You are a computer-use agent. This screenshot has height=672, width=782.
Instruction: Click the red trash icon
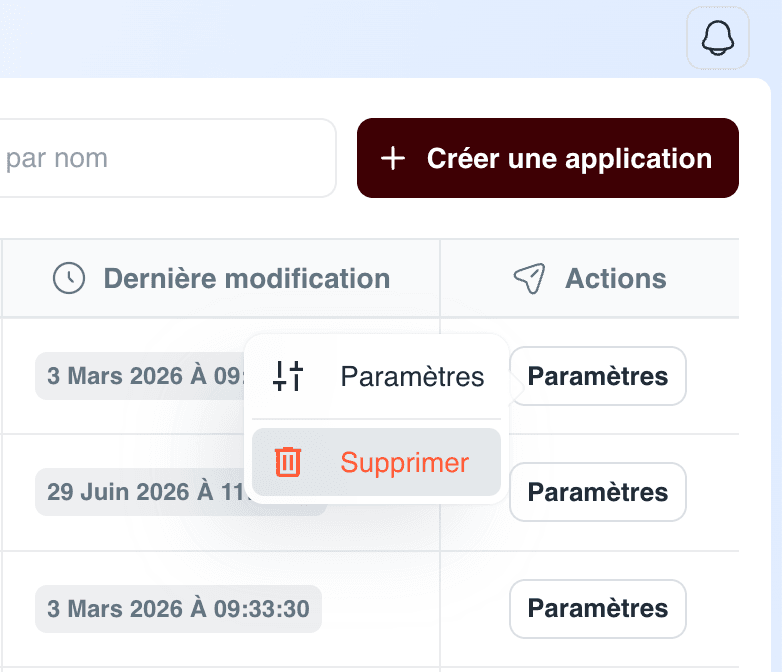coord(288,462)
